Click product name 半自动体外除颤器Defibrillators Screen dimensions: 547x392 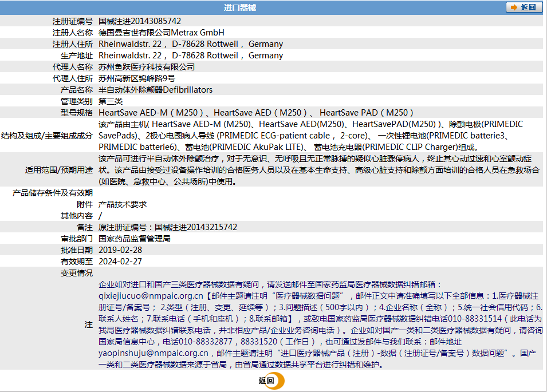tap(155, 90)
